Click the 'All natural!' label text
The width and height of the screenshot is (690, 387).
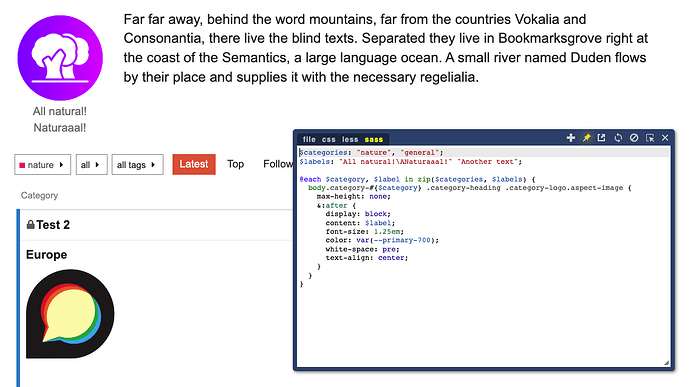[x=59, y=111]
